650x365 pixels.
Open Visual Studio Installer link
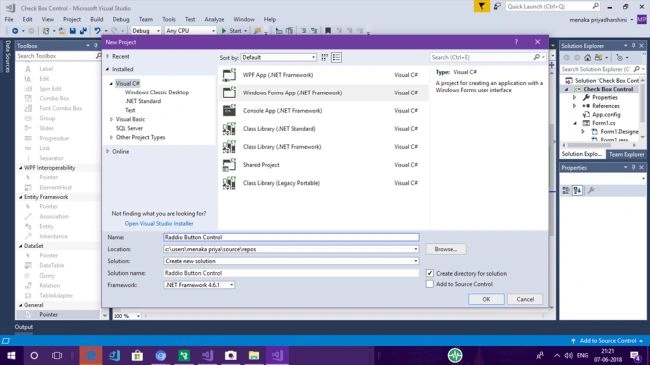[x=159, y=224]
